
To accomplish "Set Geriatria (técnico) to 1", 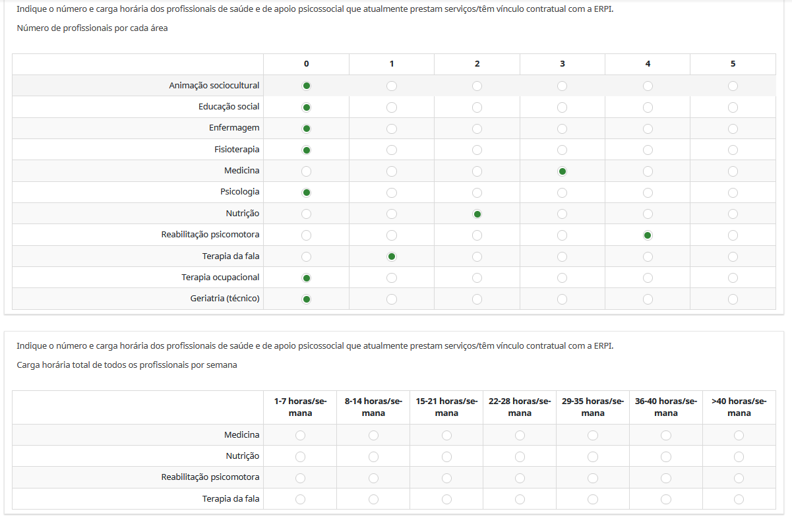I will click(x=392, y=299).
